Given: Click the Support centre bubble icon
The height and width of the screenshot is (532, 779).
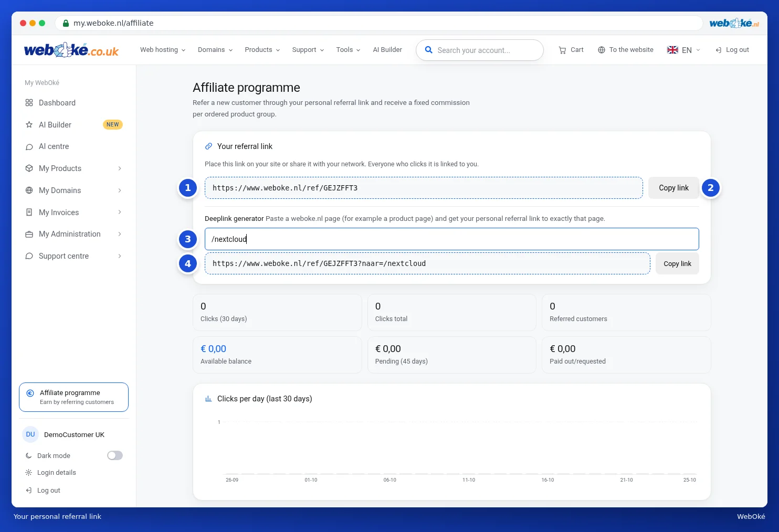Looking at the screenshot, I should click(x=29, y=256).
